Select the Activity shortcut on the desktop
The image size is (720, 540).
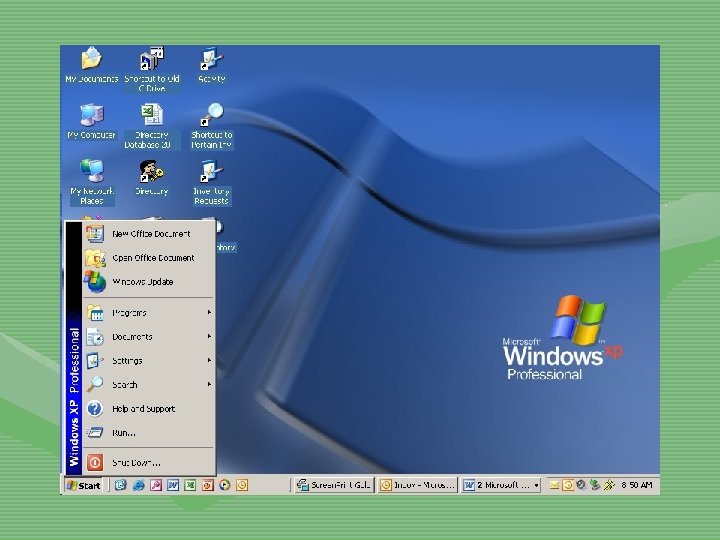211,65
